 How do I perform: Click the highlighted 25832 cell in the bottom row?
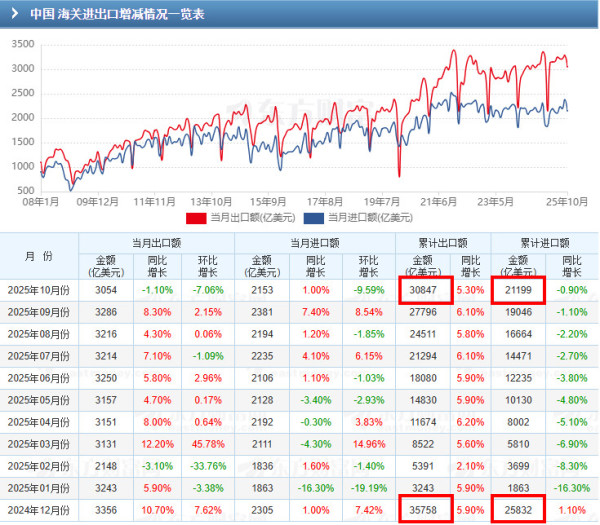[518, 508]
